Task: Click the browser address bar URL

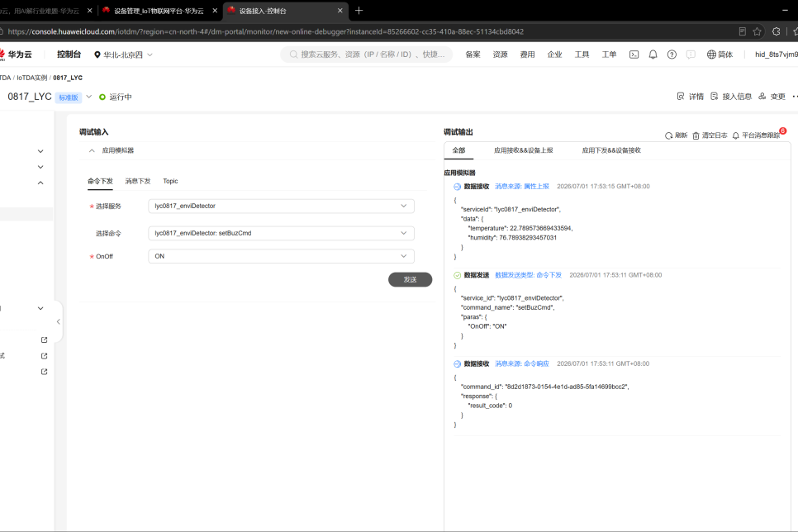Action: pyautogui.click(x=266, y=31)
